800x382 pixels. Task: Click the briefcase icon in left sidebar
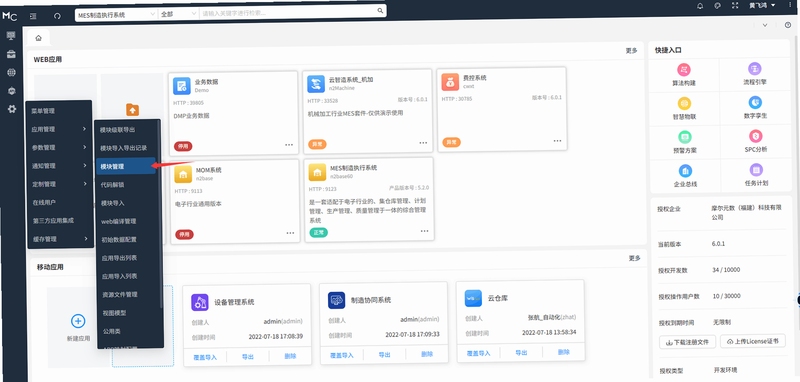[11, 54]
